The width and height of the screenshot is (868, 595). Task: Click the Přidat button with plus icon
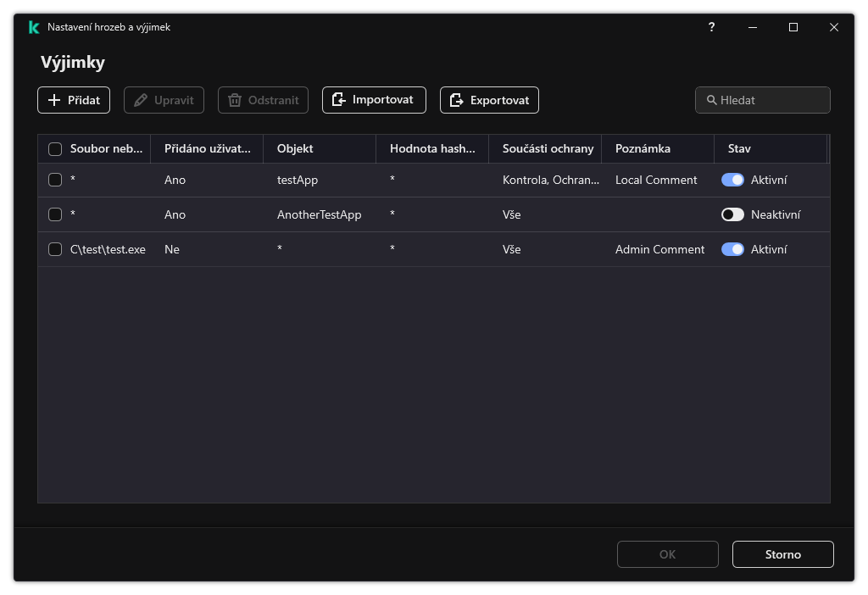point(74,100)
